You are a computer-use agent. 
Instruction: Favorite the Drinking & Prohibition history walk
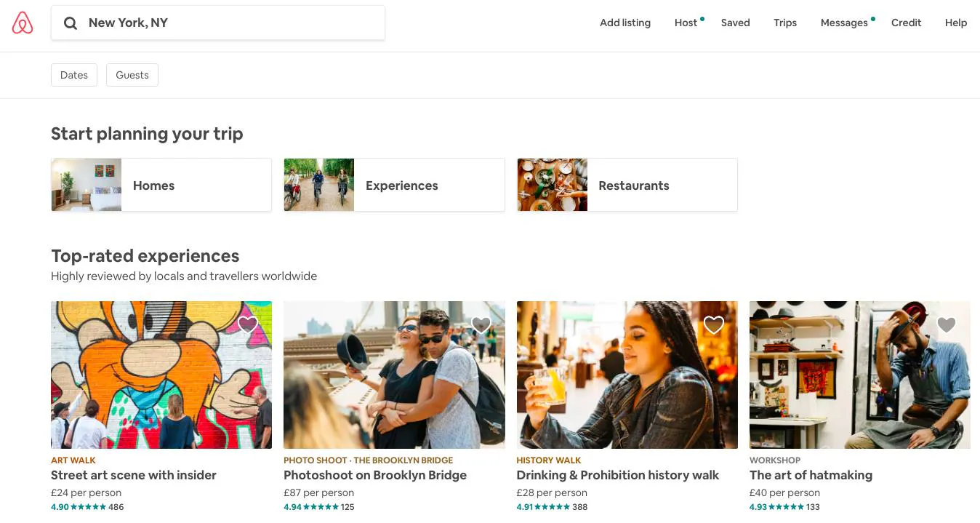point(714,324)
